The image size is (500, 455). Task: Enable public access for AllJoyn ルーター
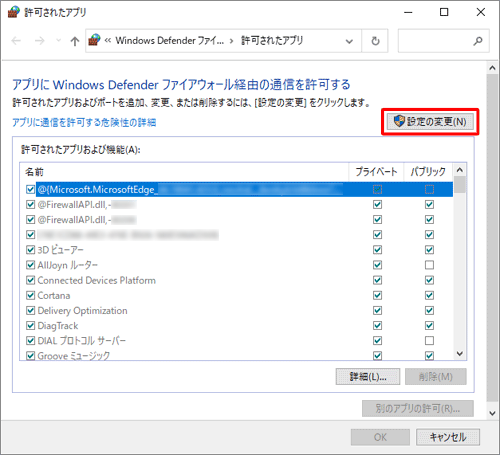click(x=429, y=265)
